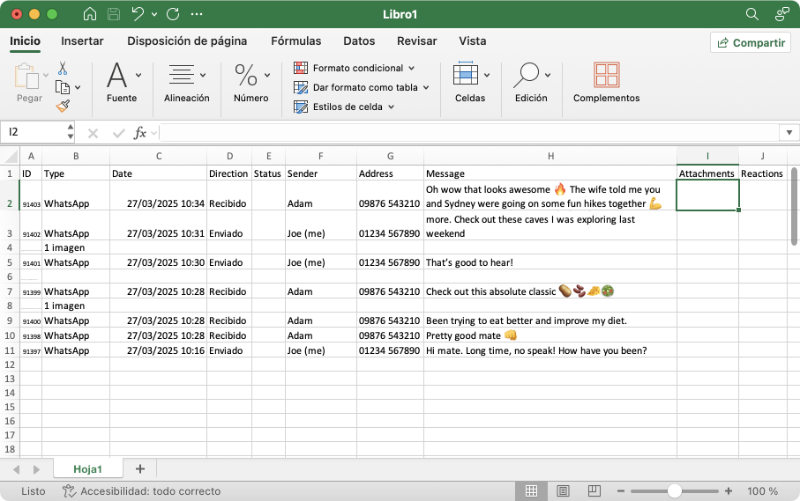Click the Format Painter brush icon
The width and height of the screenshot is (800, 501).
click(x=63, y=106)
